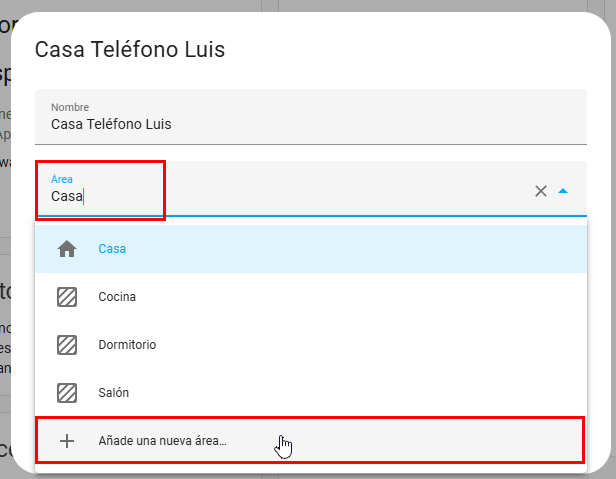Click the hatched square icon beside Salón
This screenshot has height=479, width=616.
(x=67, y=393)
